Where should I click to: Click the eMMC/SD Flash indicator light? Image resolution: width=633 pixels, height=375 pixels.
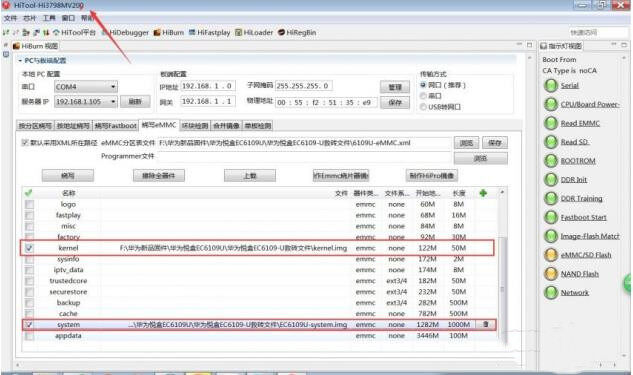(551, 255)
